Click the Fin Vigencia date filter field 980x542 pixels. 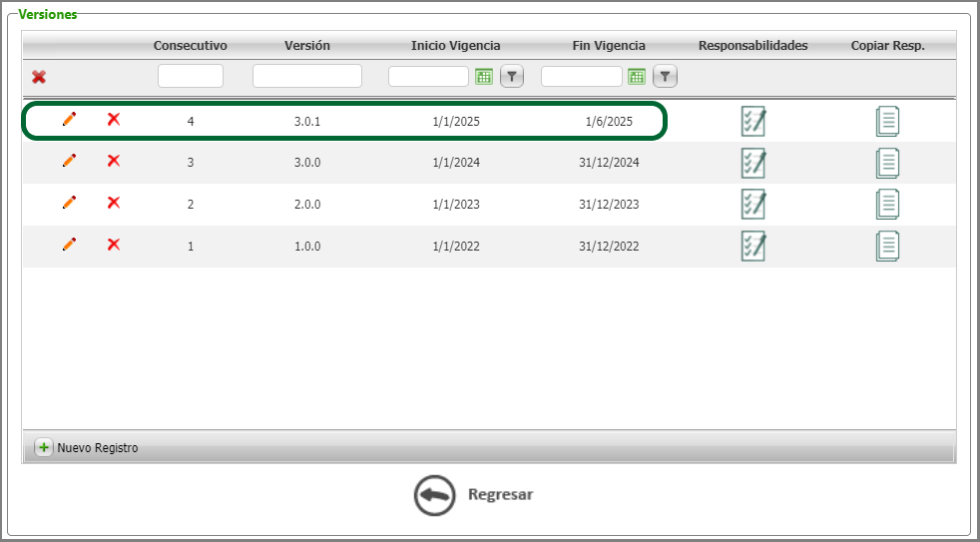coord(581,76)
